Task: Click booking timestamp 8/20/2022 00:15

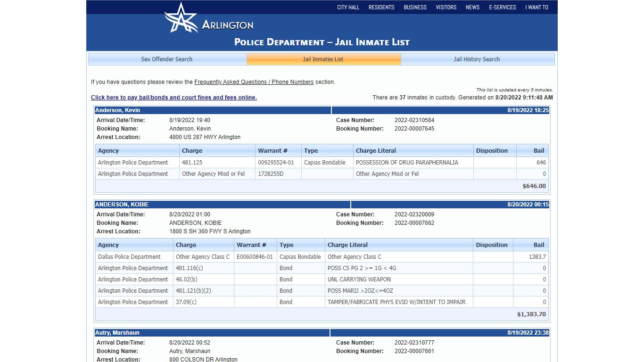Action: [x=528, y=205]
